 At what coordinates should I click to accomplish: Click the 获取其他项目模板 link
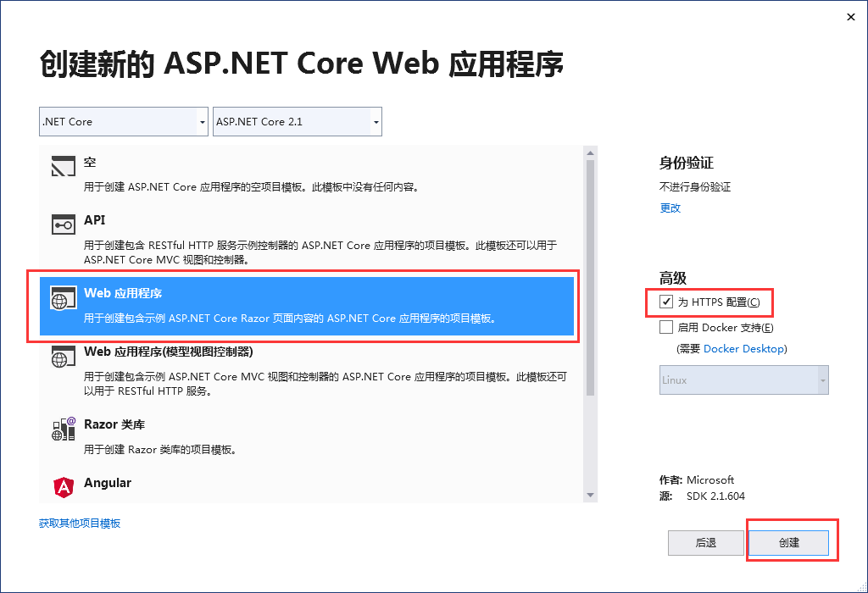[x=80, y=524]
